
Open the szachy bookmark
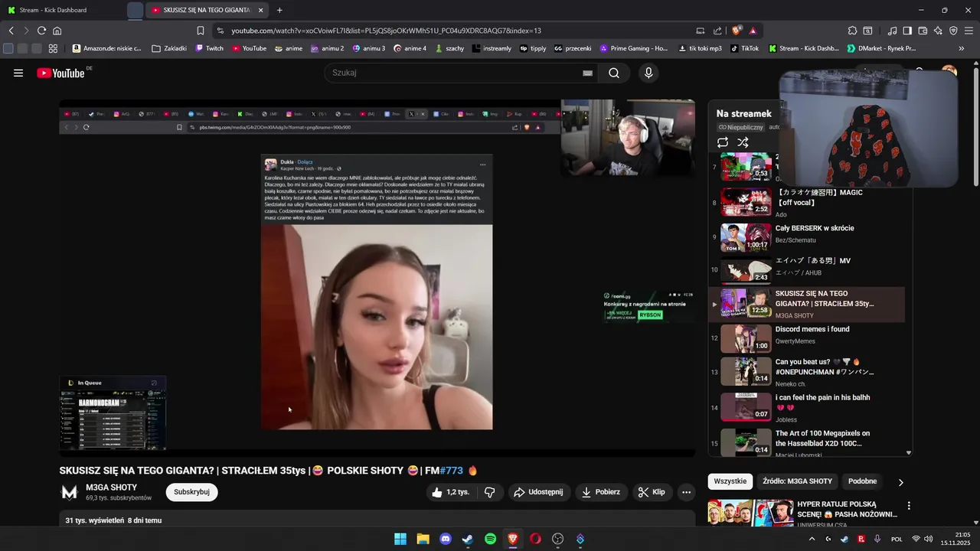(x=449, y=48)
